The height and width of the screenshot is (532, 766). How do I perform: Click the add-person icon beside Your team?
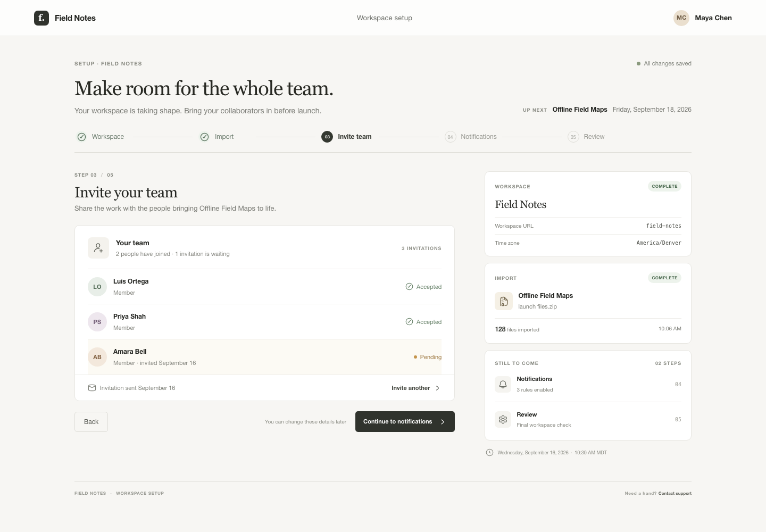[98, 248]
